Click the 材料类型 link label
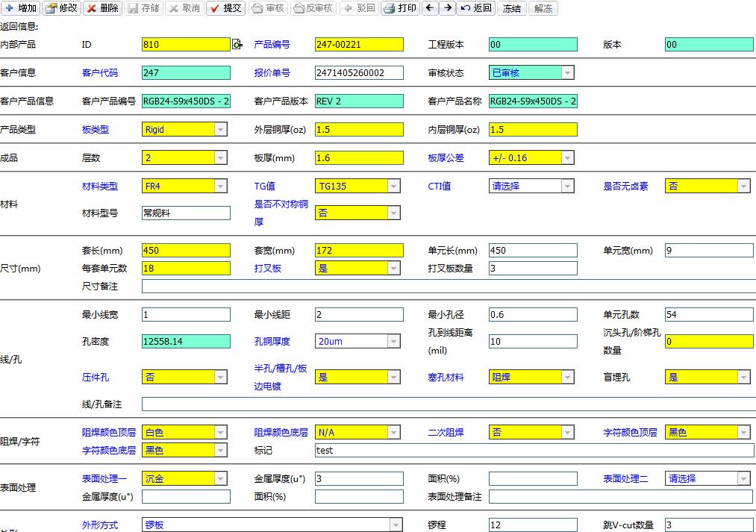The image size is (756, 532). pyautogui.click(x=100, y=186)
